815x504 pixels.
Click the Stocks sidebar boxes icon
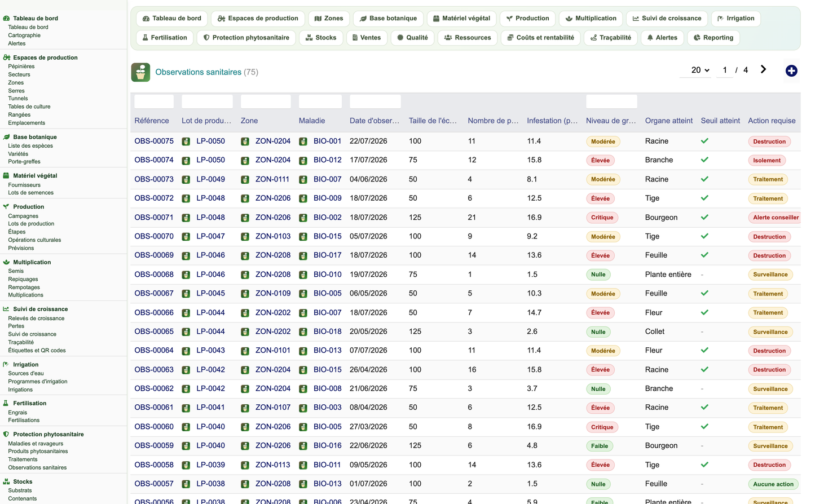(x=6, y=481)
